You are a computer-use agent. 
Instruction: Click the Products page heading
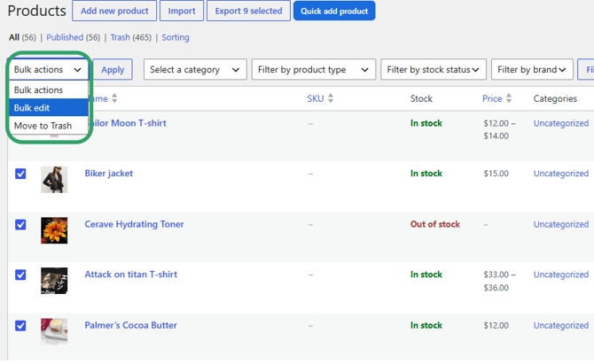coord(36,11)
